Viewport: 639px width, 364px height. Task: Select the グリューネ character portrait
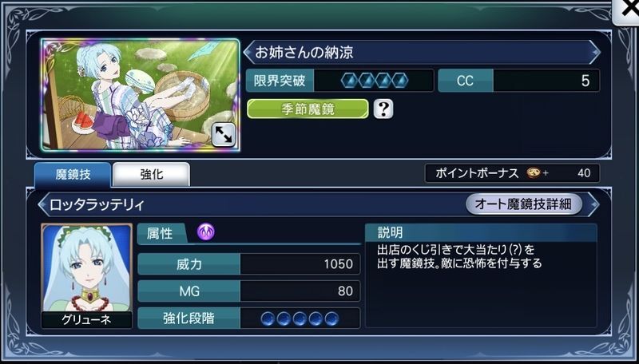click(87, 275)
